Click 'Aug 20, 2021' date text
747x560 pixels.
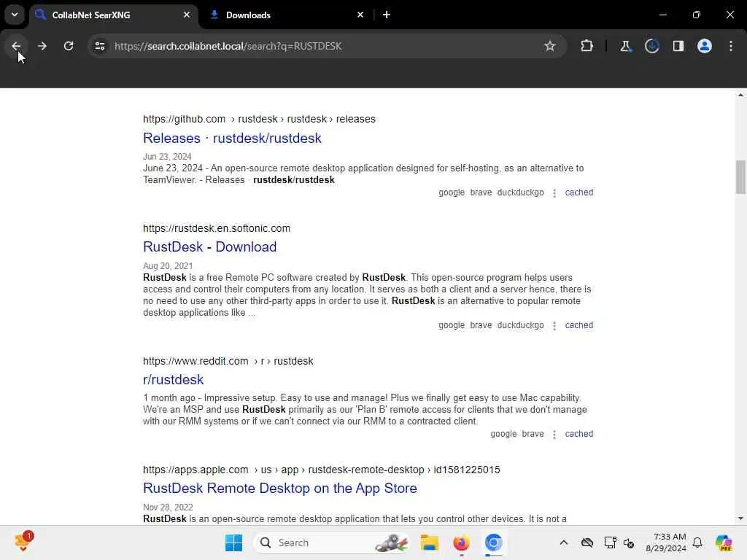[168, 265]
